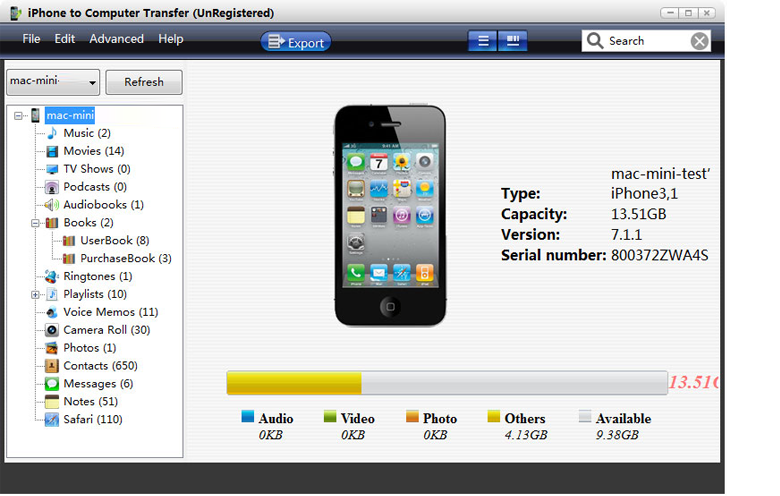The width and height of the screenshot is (780, 496).
Task: Click the Playlists icon
Action: pos(52,295)
